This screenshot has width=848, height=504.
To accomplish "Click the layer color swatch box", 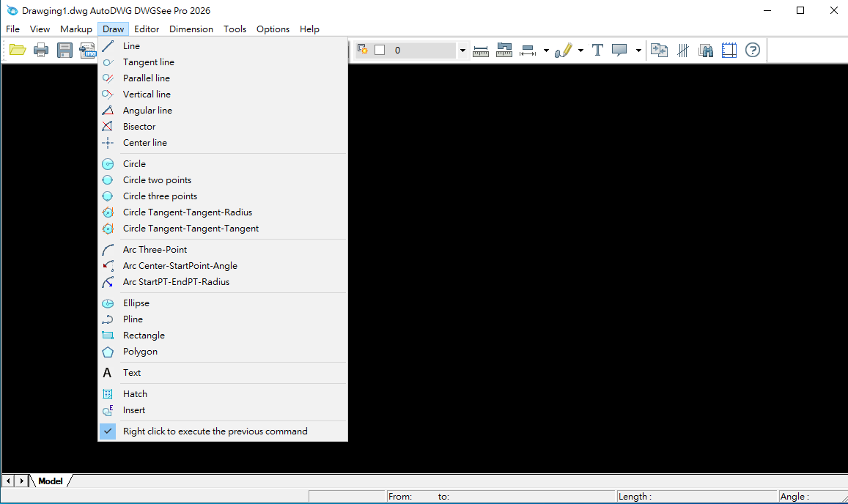I will 380,50.
